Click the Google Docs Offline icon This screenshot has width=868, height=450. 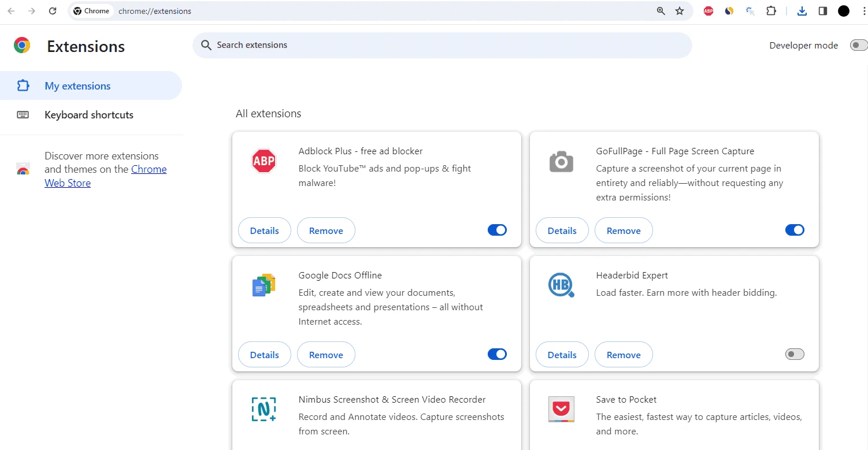pos(264,285)
